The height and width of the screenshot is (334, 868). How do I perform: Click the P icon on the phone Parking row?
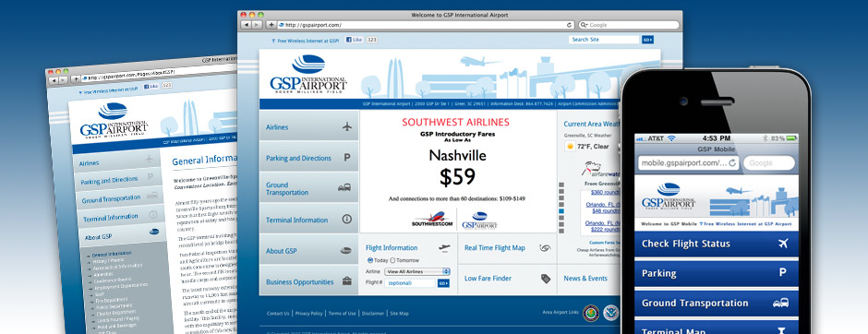coord(783,272)
